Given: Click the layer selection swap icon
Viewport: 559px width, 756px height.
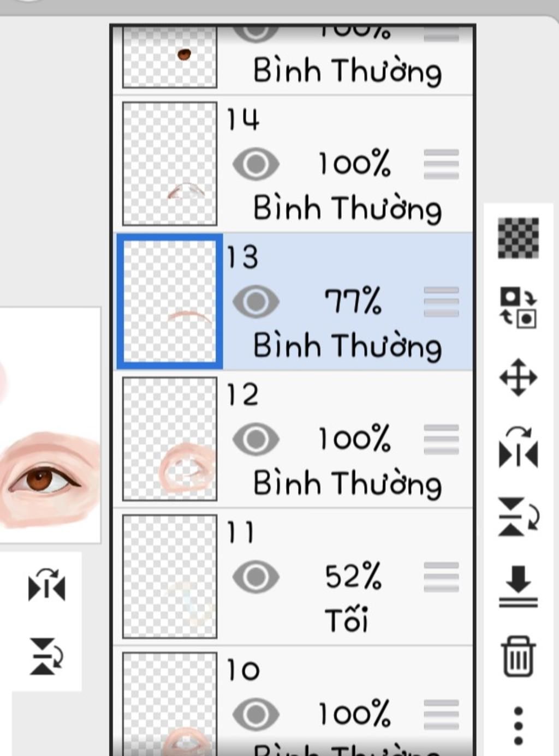Looking at the screenshot, I should (518, 308).
